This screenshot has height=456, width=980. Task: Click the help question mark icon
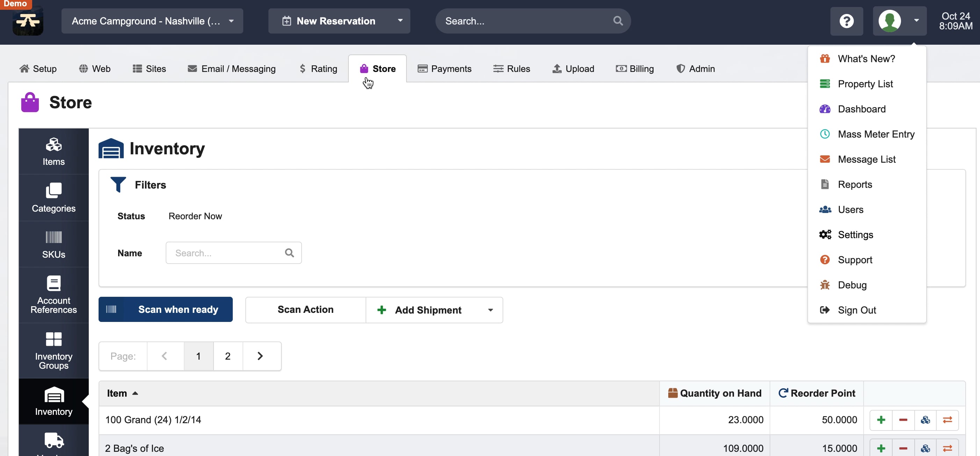click(x=846, y=21)
